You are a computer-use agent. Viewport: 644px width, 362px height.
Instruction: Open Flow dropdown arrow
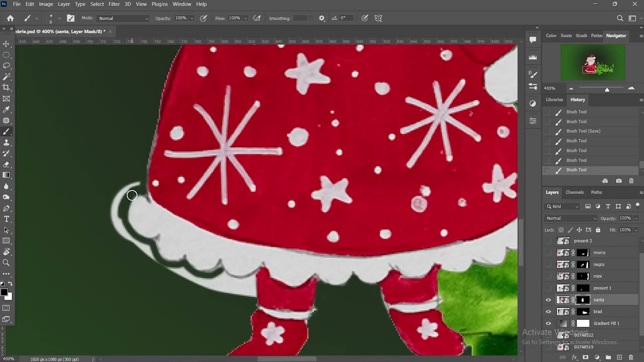(x=245, y=18)
